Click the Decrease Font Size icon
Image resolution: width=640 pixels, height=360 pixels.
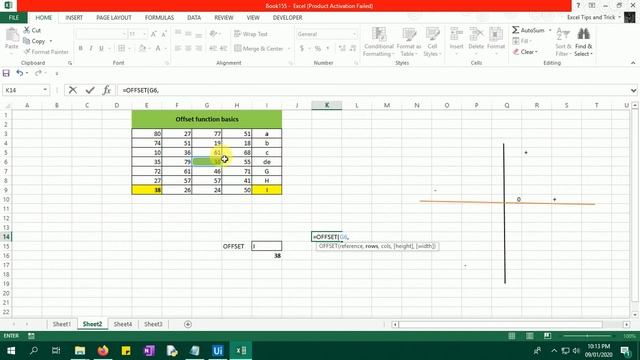pos(164,34)
